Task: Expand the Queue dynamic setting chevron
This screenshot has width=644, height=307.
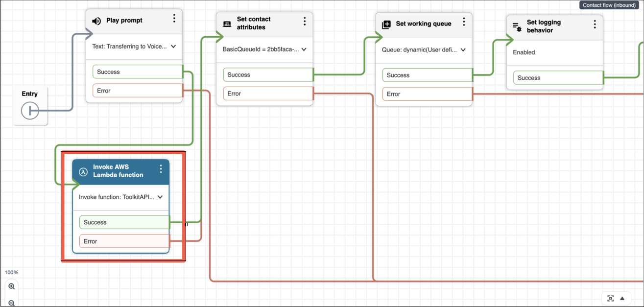Action: click(463, 50)
